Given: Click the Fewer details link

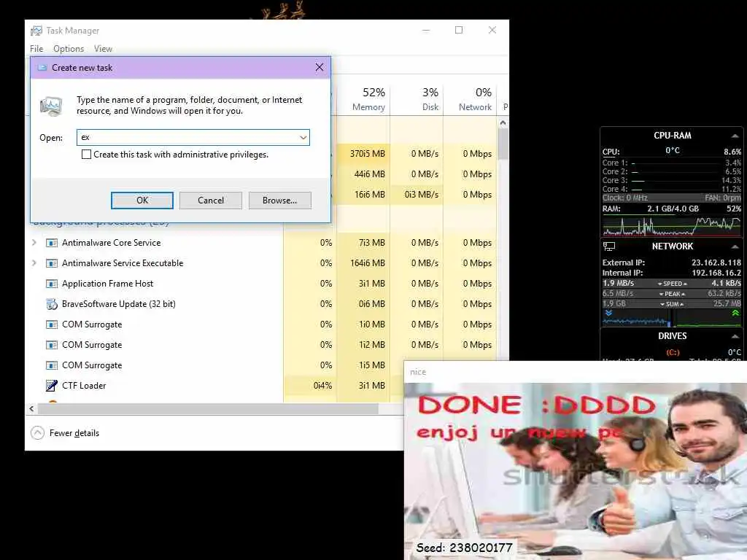Looking at the screenshot, I should pyautogui.click(x=74, y=433).
